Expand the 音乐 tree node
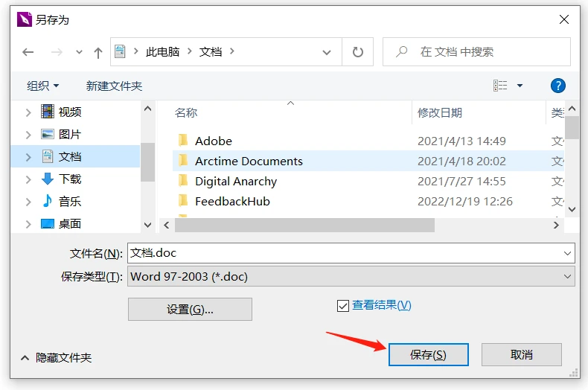The height and width of the screenshot is (390, 588). point(28,202)
